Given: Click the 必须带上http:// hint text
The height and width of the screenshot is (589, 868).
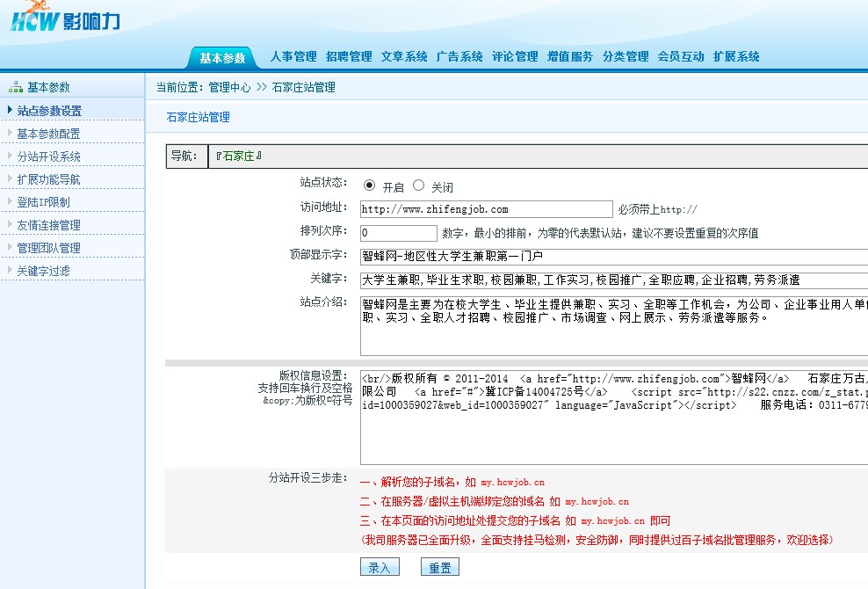Looking at the screenshot, I should [x=658, y=209].
